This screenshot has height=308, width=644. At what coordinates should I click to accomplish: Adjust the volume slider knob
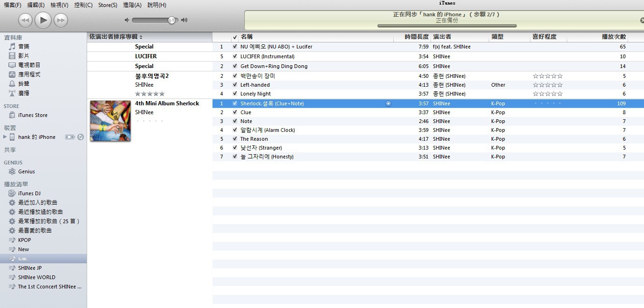tap(172, 20)
